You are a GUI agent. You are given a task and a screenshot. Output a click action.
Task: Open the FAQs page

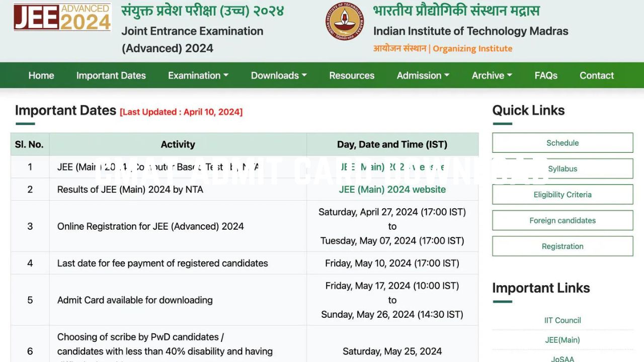[546, 75]
